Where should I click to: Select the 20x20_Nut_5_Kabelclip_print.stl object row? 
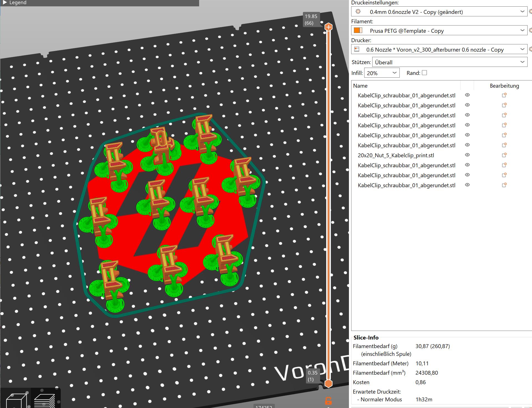click(x=396, y=155)
